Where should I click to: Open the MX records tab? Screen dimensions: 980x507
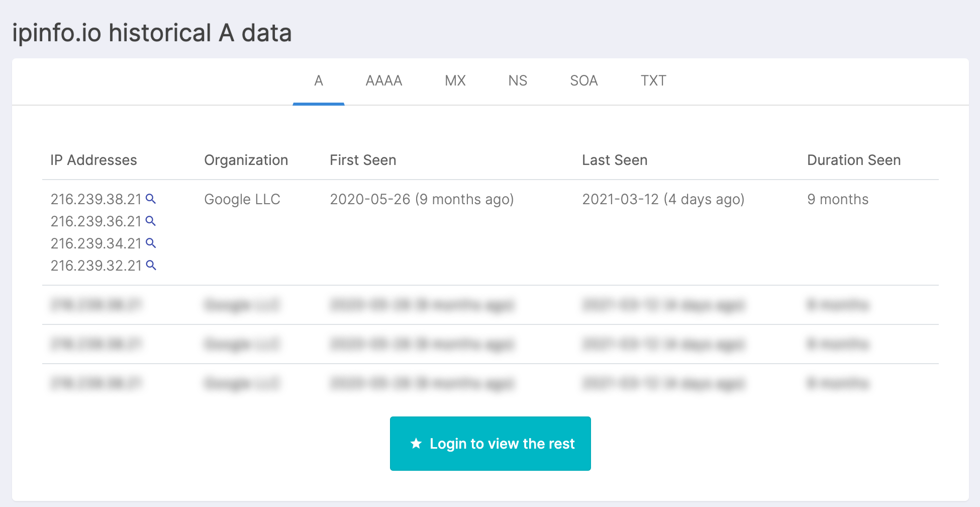455,80
